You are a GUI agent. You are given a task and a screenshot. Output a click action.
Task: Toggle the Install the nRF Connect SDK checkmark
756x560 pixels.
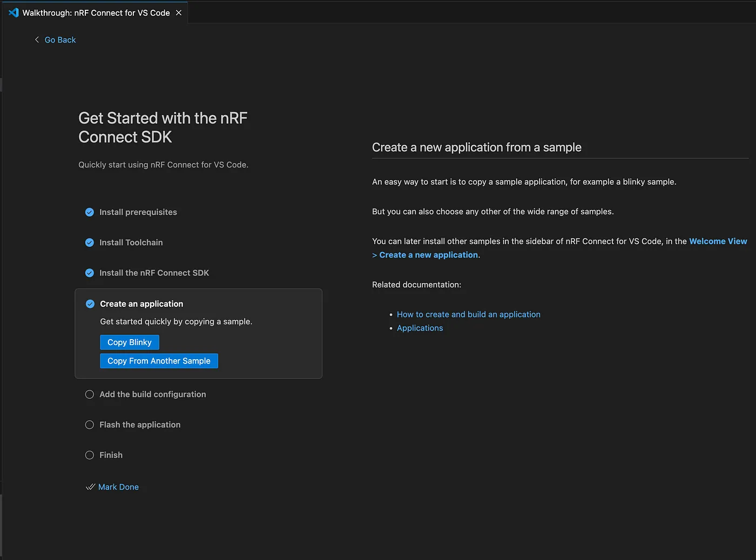[x=90, y=273]
